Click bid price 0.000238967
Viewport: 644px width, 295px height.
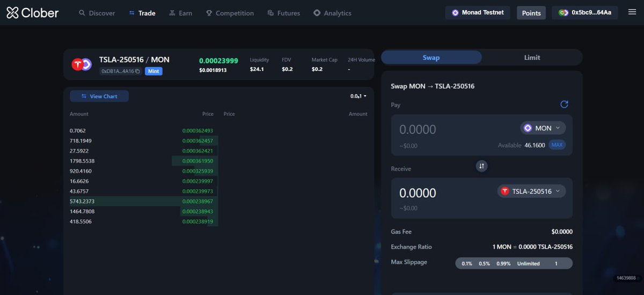[x=197, y=202]
